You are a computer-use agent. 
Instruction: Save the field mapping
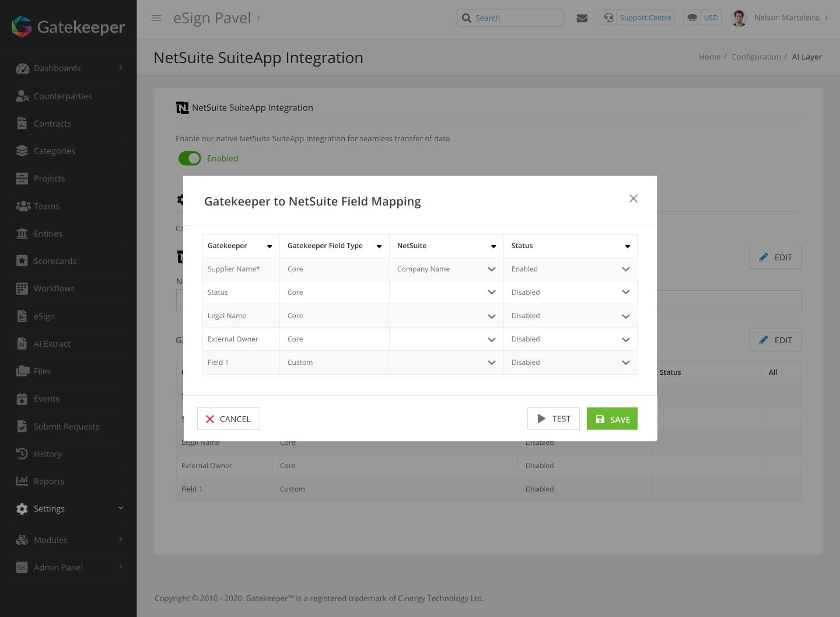[x=612, y=419]
